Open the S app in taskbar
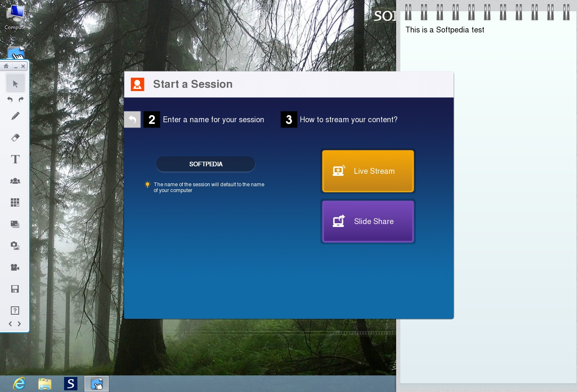The height and width of the screenshot is (392, 578). pos(71,384)
